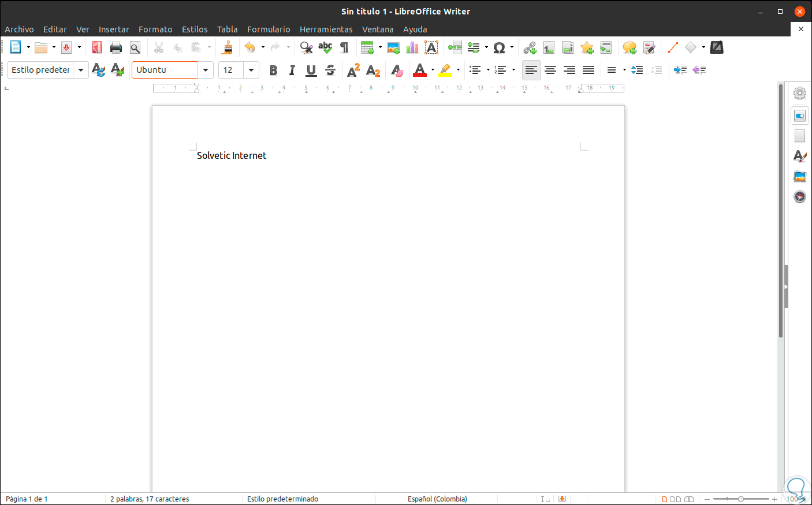This screenshot has height=505, width=812.
Task: Click the word count '2 palabras, 17 caracteres'
Action: tap(150, 499)
